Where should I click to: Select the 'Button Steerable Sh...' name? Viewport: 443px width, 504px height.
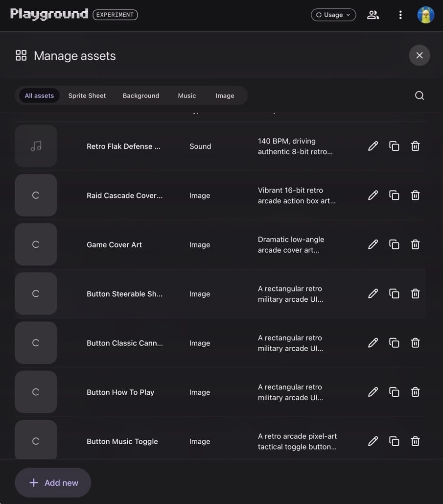125,294
